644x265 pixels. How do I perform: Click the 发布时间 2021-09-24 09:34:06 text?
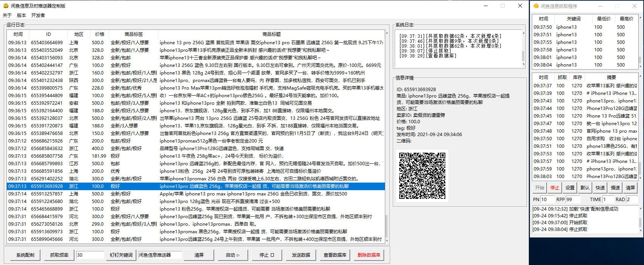tap(429, 135)
